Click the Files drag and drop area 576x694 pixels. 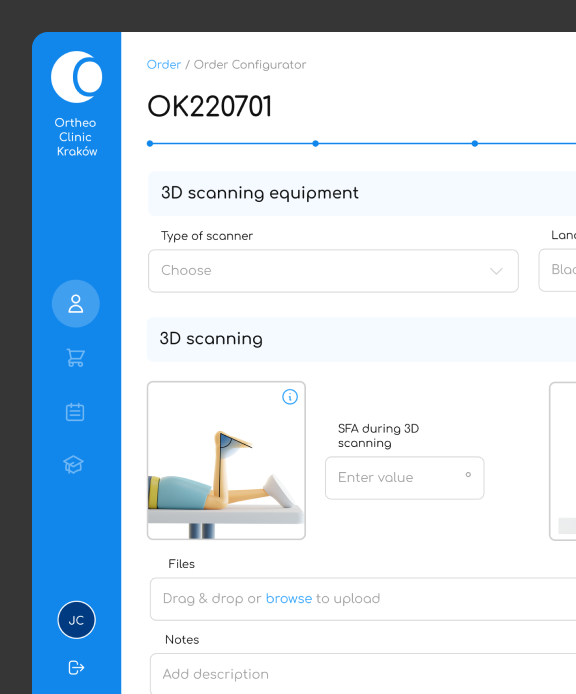363,599
